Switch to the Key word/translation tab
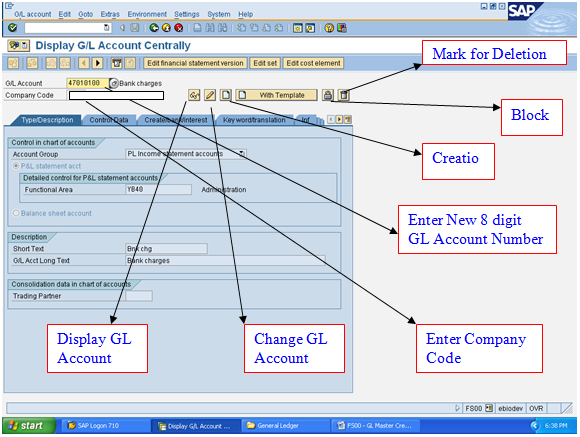Image resolution: width=580 pixels, height=437 pixels. click(254, 120)
